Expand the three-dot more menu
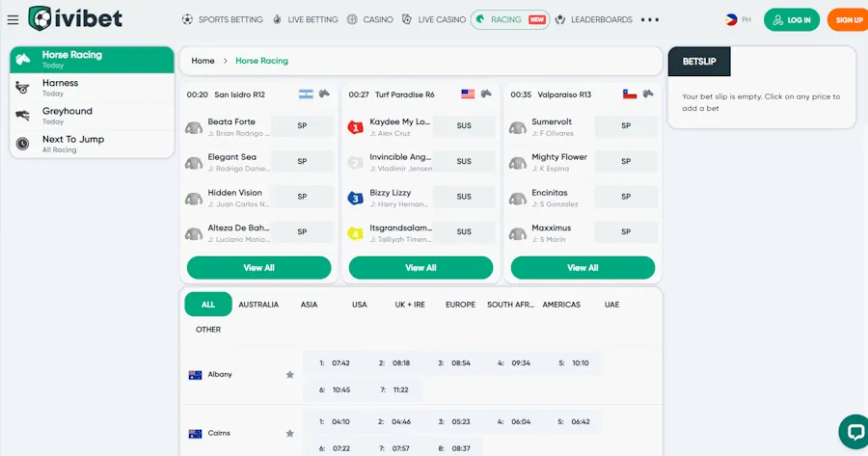 tap(650, 19)
